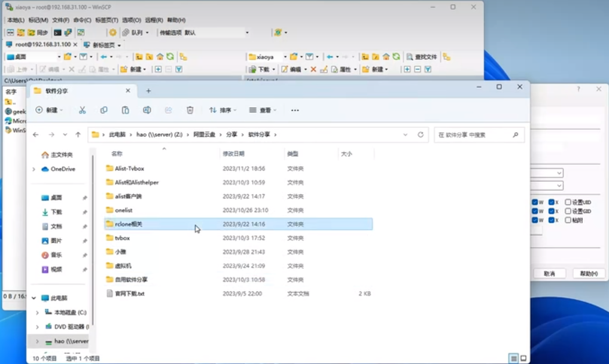
Task: Open the WinSCP 文件(F) menu
Action: click(x=61, y=20)
